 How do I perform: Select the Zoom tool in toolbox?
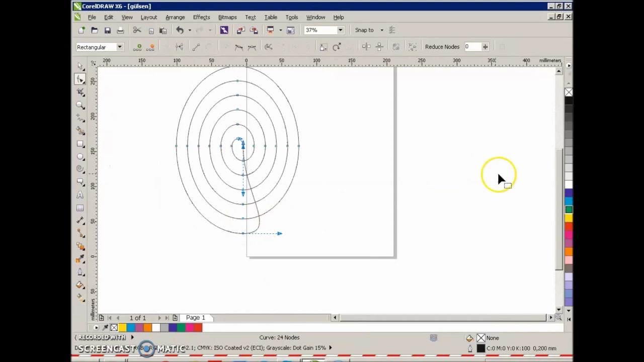pyautogui.click(x=80, y=105)
